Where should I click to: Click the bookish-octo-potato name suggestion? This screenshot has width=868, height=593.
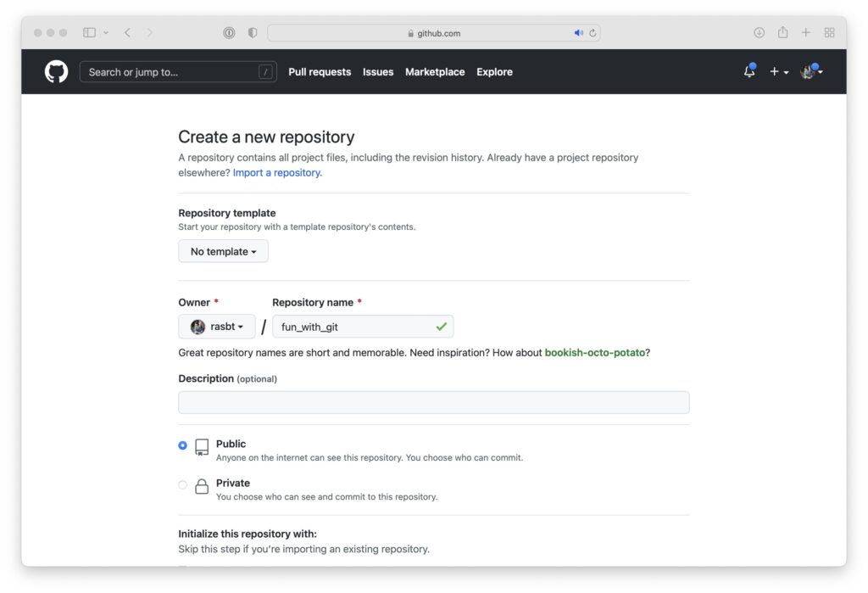tap(593, 352)
